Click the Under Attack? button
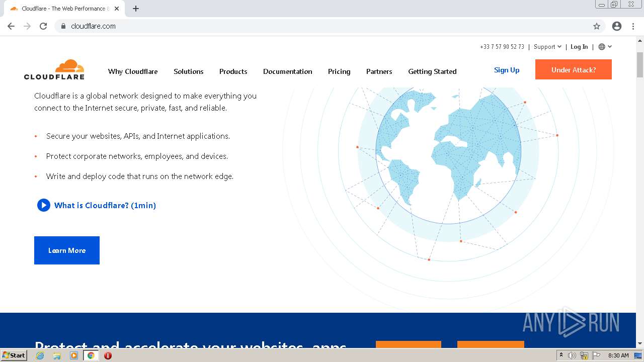The image size is (644, 362). (x=574, y=69)
